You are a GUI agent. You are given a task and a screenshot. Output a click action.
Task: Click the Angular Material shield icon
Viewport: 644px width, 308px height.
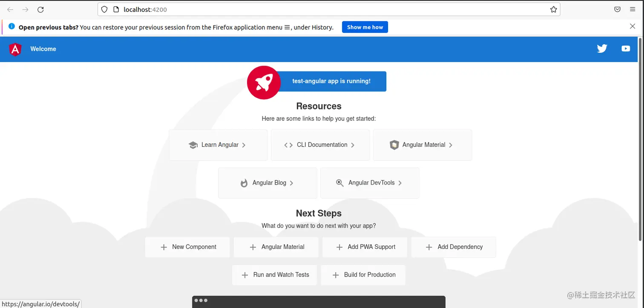[x=394, y=145]
